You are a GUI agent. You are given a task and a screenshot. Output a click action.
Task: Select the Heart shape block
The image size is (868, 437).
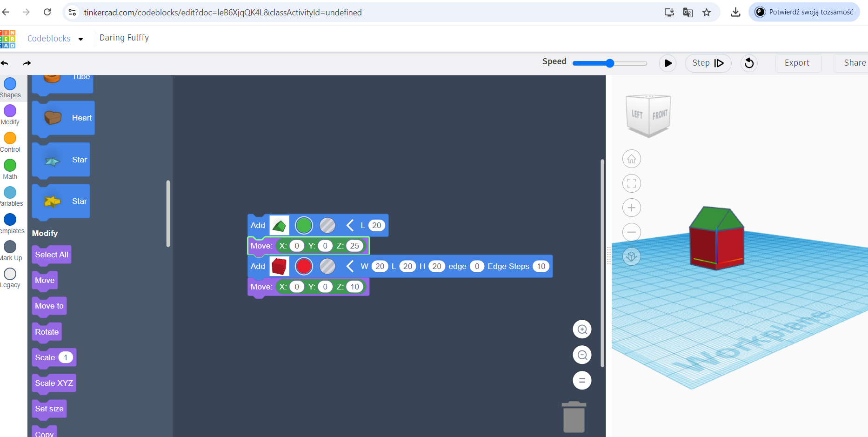click(x=63, y=118)
